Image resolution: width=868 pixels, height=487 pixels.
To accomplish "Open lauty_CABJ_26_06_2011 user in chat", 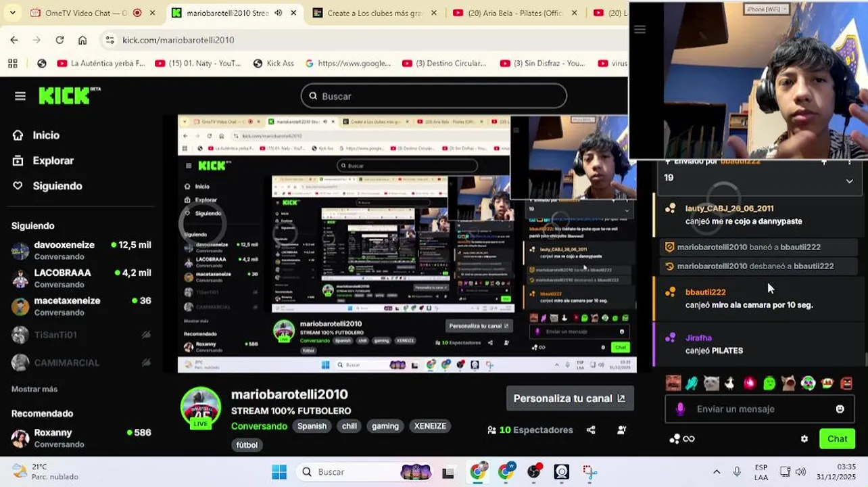I will pos(729,208).
